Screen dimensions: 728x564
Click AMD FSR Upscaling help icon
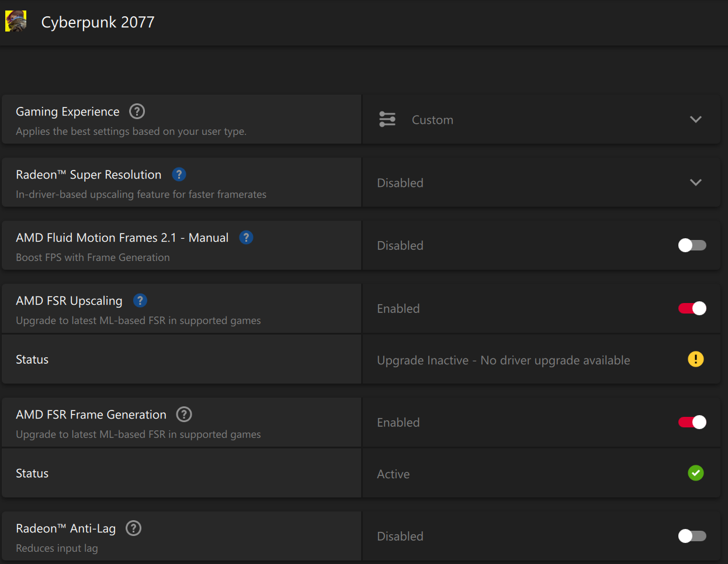[140, 300]
